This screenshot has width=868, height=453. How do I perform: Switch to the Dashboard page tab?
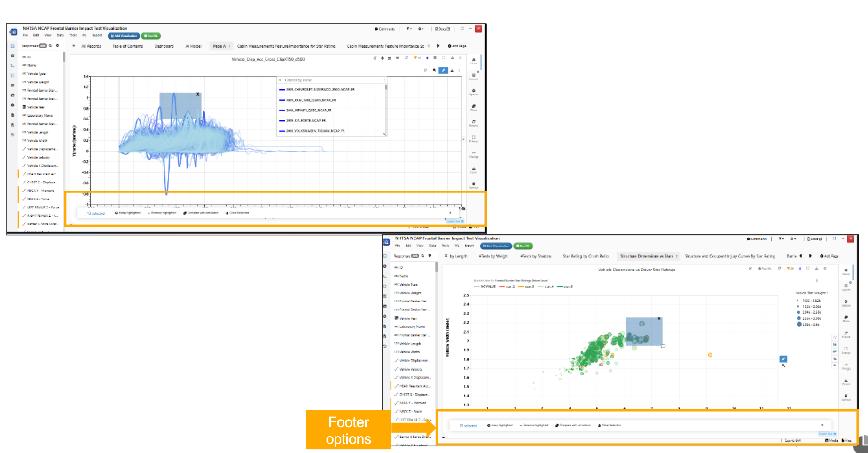[x=164, y=46]
